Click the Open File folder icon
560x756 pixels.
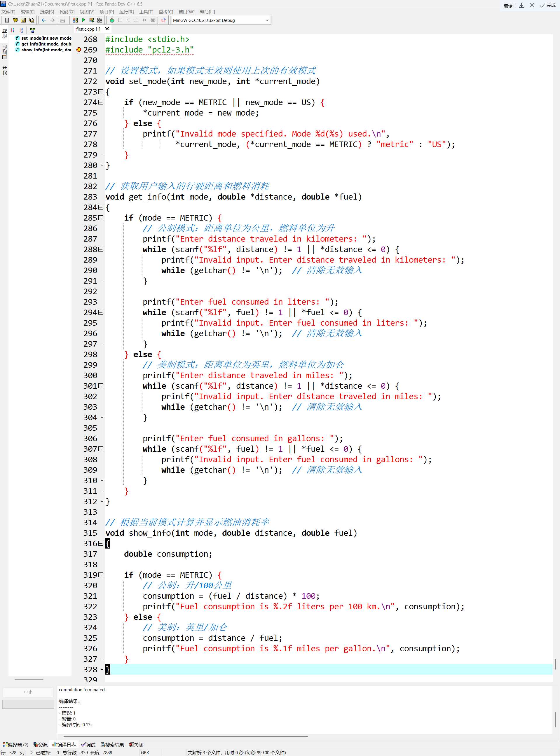tap(15, 20)
